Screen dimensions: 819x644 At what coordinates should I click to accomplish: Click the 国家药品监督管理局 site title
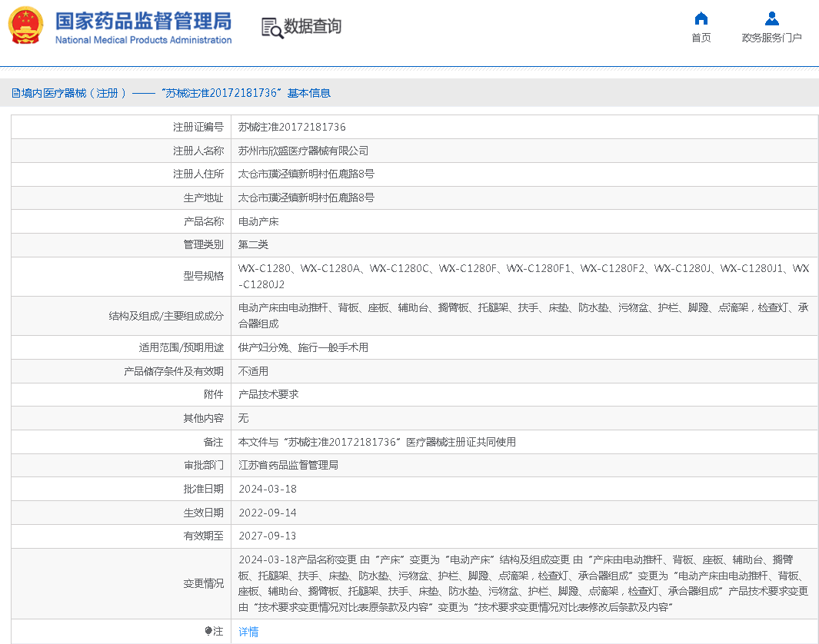(143, 20)
